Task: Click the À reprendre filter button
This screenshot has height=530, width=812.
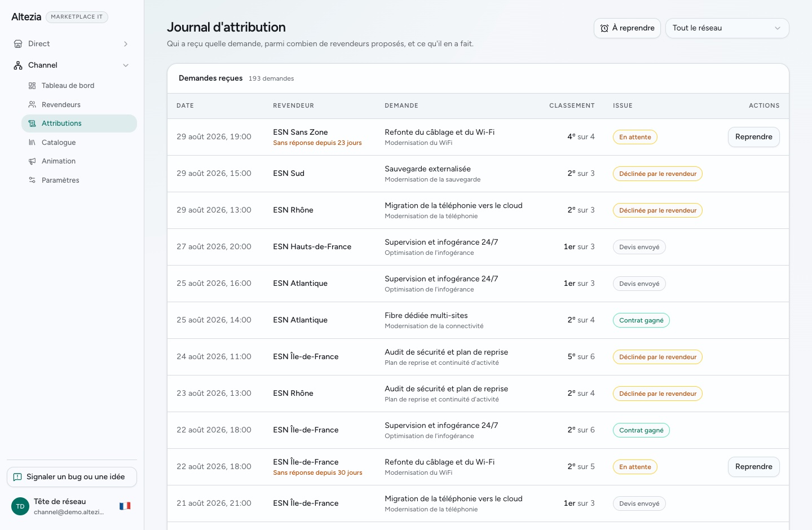Action: 627,28
